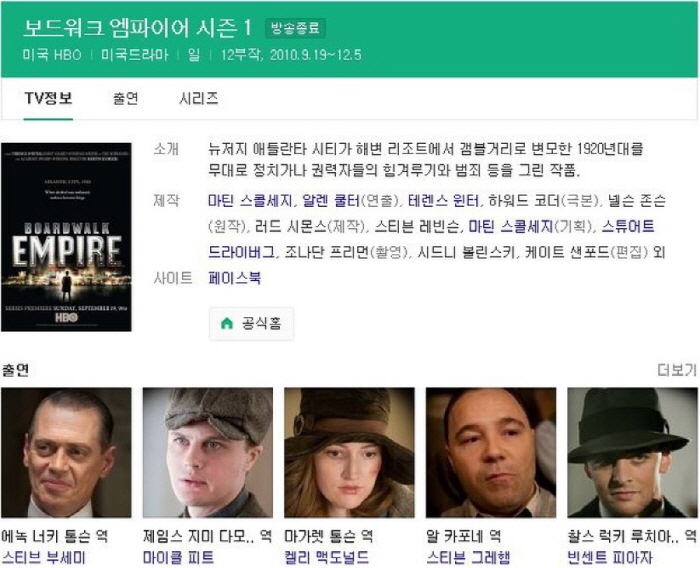
Task: Click the 빈센트 피아자 actor name link
Action: [610, 558]
